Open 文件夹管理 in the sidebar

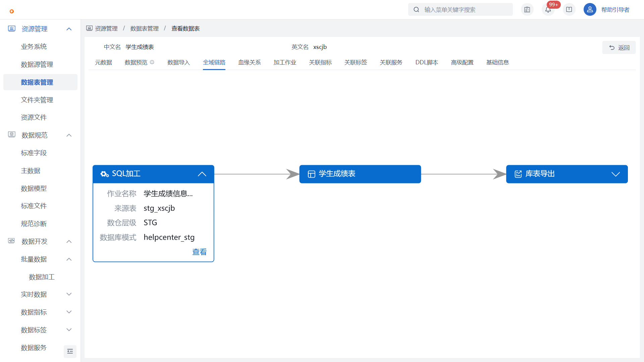point(37,100)
